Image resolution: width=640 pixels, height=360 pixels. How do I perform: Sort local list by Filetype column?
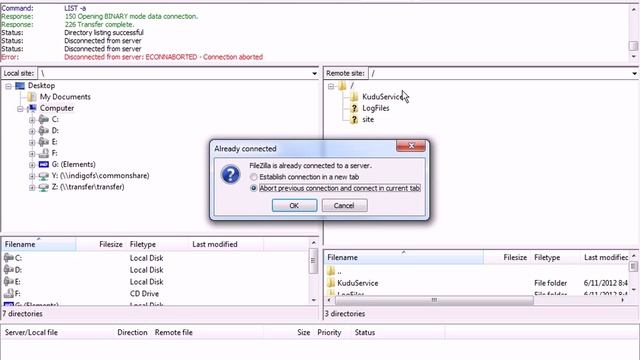(x=157, y=244)
